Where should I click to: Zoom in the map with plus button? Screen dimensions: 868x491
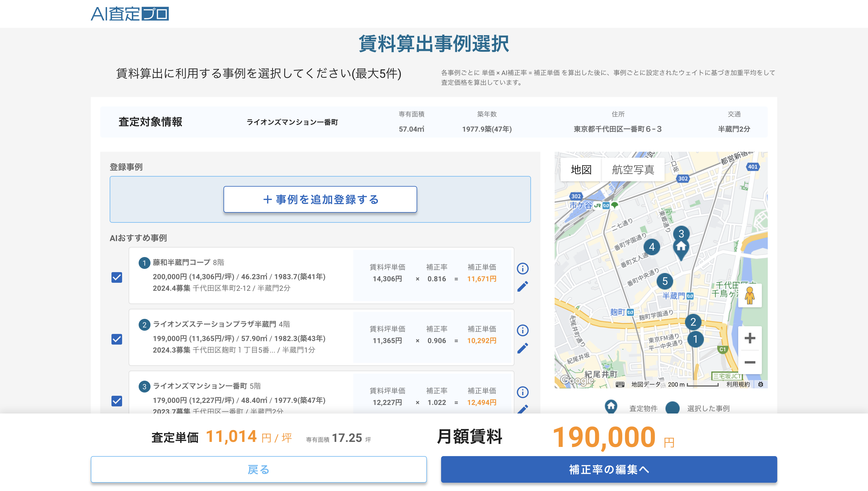749,338
